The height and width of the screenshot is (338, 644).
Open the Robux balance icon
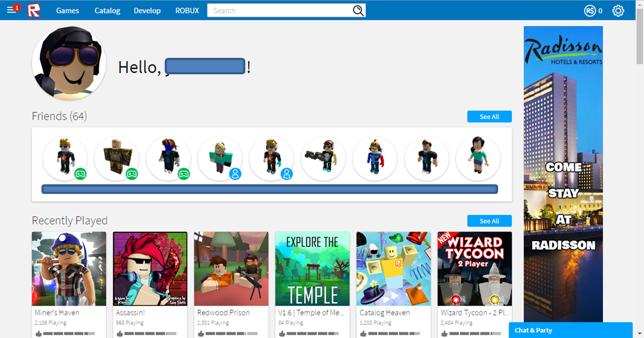coord(590,11)
